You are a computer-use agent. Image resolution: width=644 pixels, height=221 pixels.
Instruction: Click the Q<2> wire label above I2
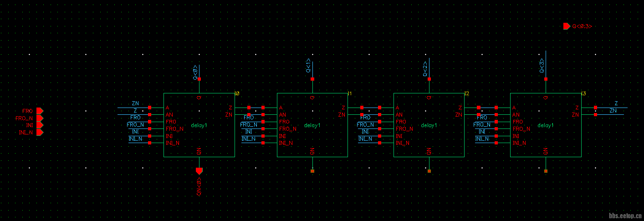click(x=425, y=68)
